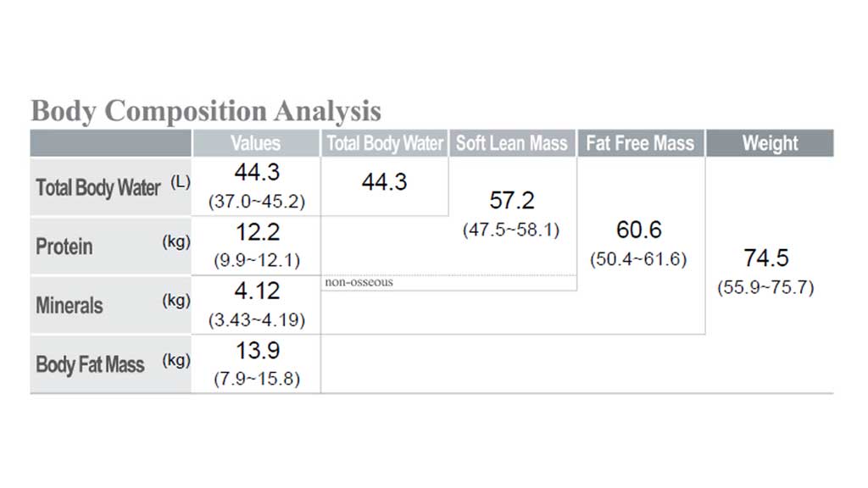Click the body fat range (7.9~15.8)
The width and height of the screenshot is (868, 488).
pos(256,379)
